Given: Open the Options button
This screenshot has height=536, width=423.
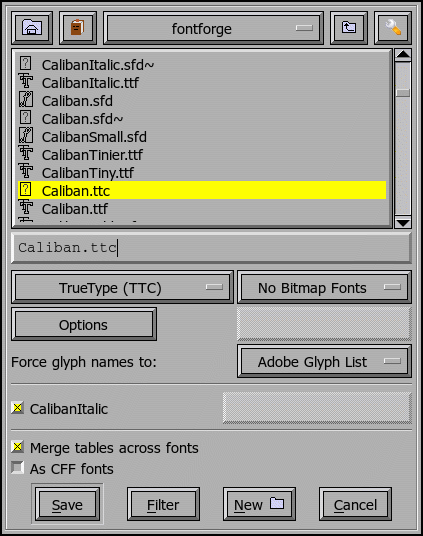Looking at the screenshot, I should click(84, 324).
